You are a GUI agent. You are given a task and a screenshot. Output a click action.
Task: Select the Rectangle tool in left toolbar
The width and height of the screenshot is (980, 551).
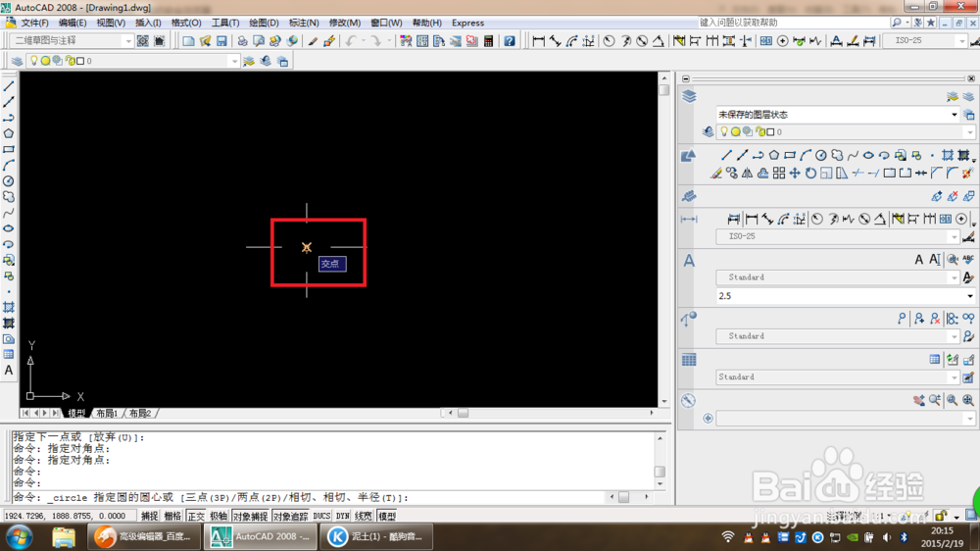pyautogui.click(x=9, y=149)
